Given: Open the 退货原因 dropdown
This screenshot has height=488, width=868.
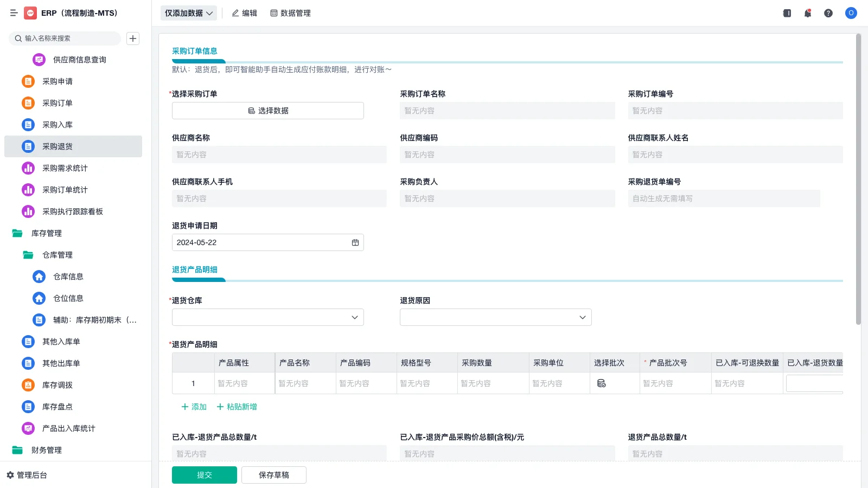Looking at the screenshot, I should (x=582, y=317).
